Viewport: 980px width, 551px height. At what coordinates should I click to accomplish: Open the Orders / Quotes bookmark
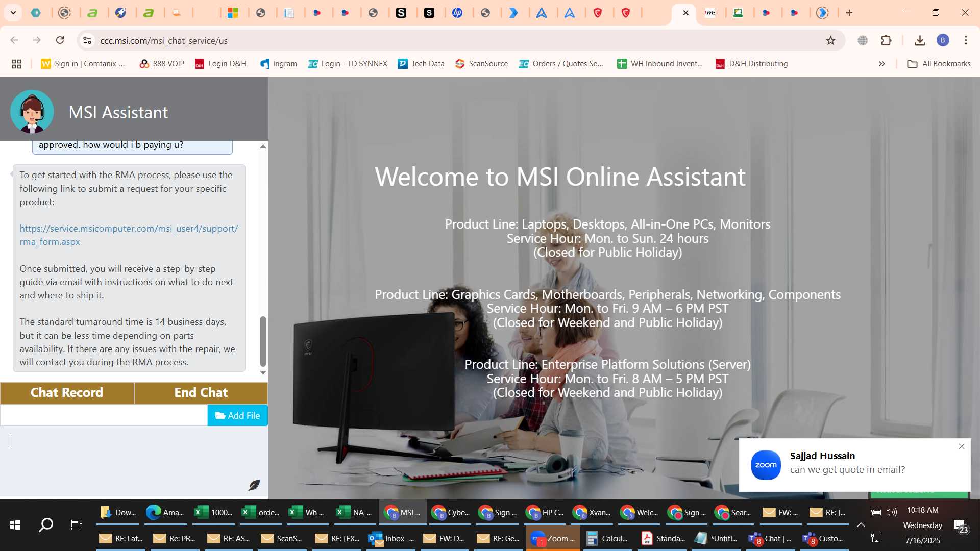[561, 64]
